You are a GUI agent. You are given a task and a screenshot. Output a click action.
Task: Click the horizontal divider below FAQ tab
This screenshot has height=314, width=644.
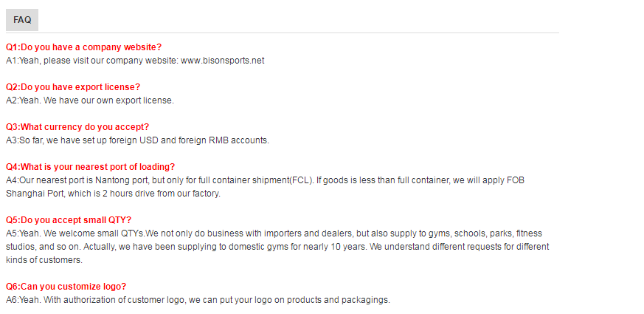tap(283, 33)
